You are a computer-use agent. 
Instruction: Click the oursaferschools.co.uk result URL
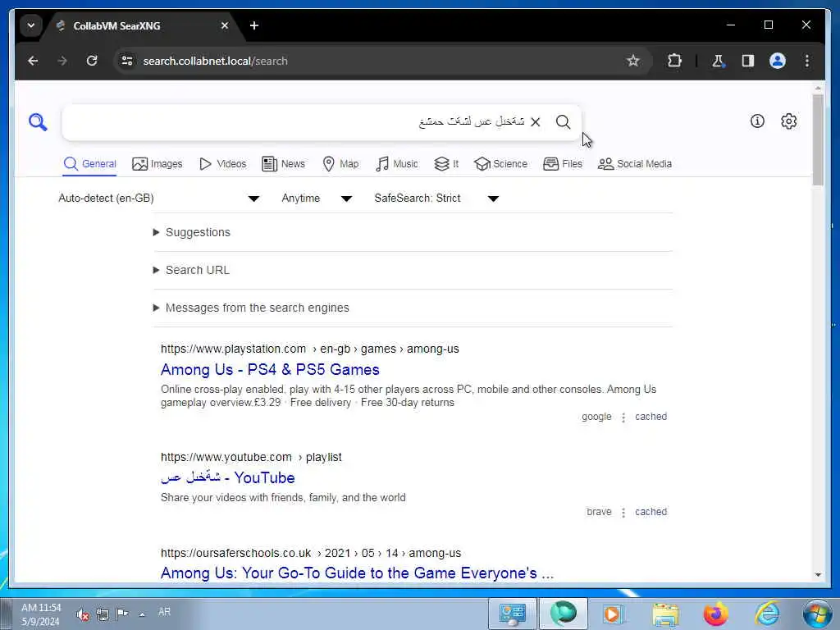pos(311,554)
